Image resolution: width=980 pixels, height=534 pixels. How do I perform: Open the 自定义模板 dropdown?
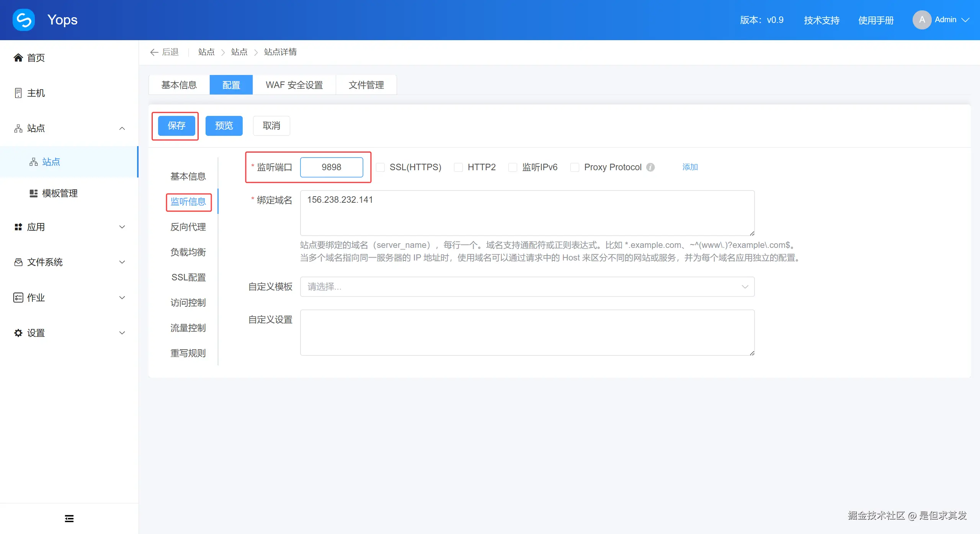(x=527, y=287)
